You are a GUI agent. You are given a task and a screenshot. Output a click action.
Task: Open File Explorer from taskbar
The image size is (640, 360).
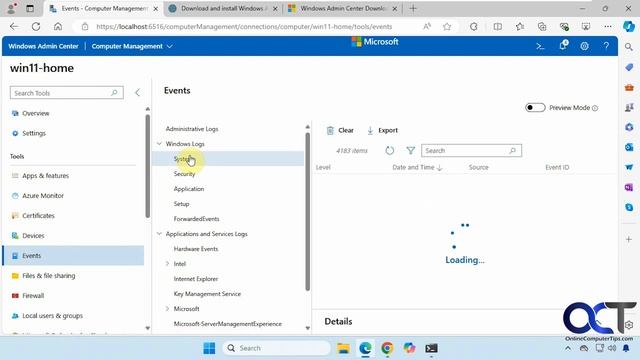pyautogui.click(x=343, y=348)
